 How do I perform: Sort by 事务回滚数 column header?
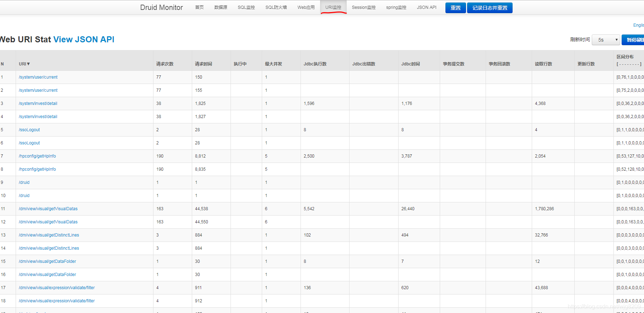pos(499,64)
